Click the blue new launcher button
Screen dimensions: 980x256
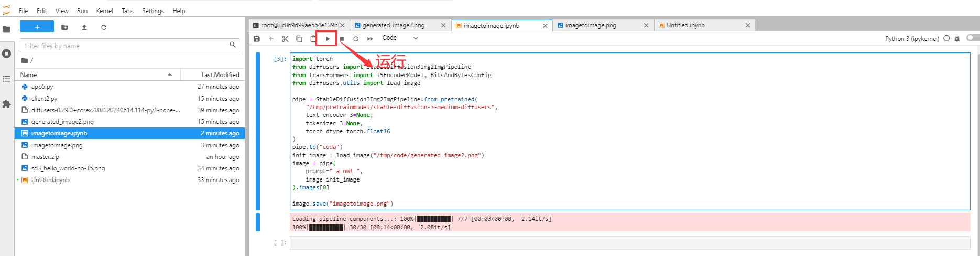37,27
